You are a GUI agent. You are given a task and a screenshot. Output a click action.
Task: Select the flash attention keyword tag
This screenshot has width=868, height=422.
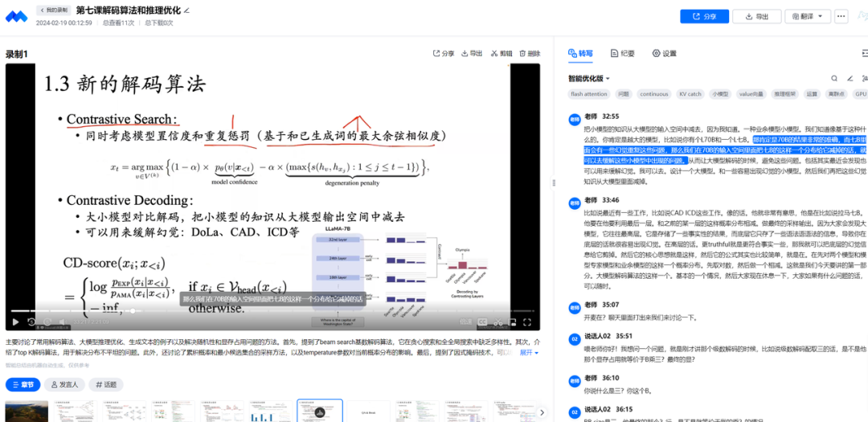pyautogui.click(x=589, y=94)
